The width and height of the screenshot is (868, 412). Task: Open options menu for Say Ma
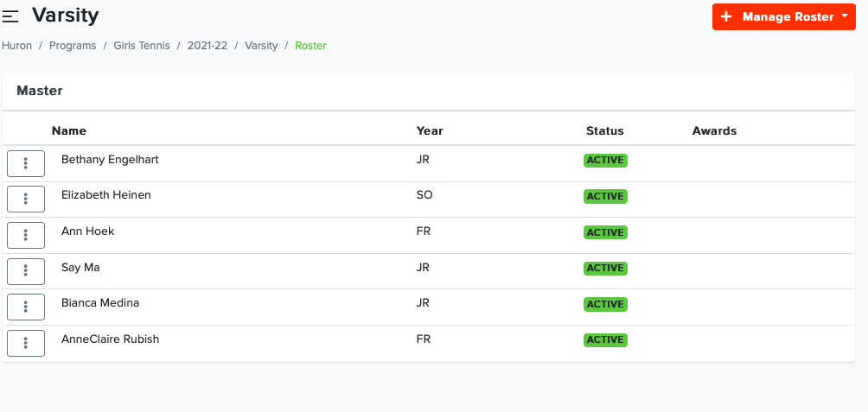tap(26, 271)
